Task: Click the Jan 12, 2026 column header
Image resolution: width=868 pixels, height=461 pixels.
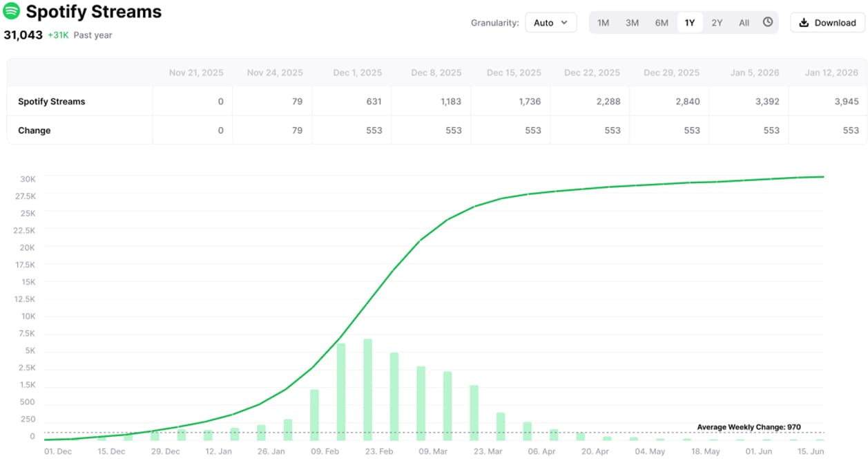Action: point(832,73)
